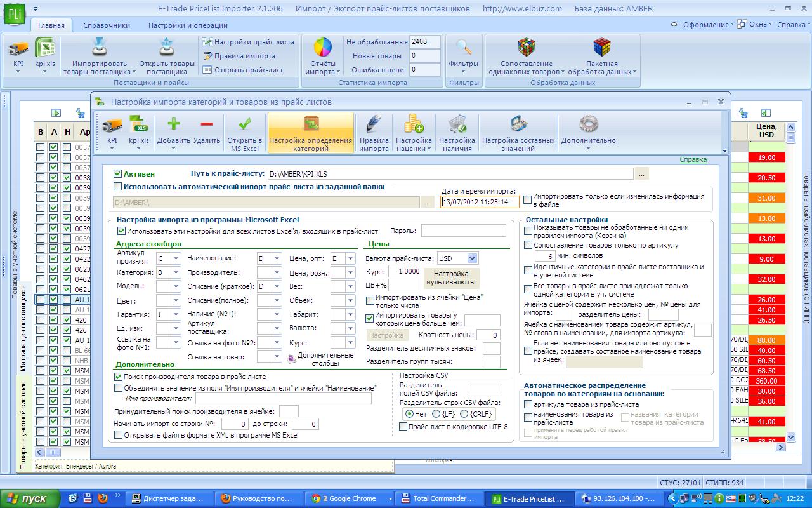
Task: Click the Настройка мультивалюты button
Action: [452, 278]
